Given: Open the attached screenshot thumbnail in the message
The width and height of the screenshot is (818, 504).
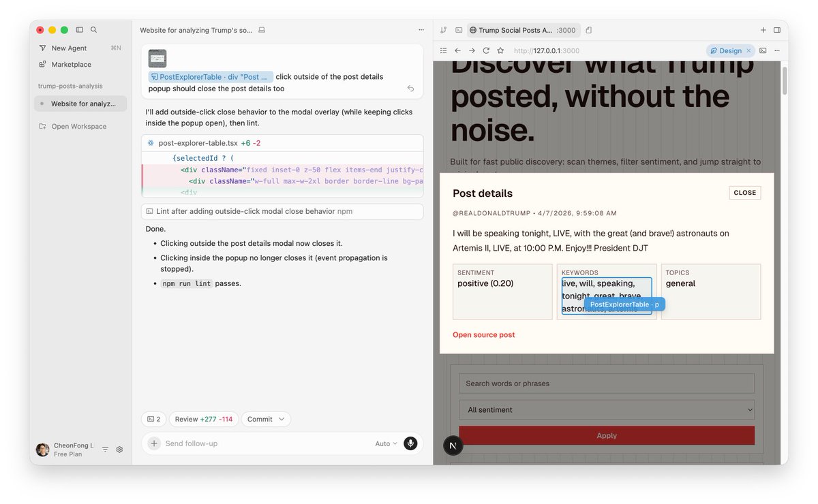Looking at the screenshot, I should 157,59.
